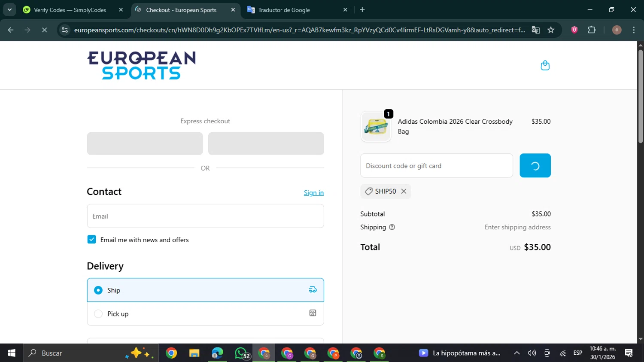Open the Adidas Colombia bag product thumbnail
The width and height of the screenshot is (644, 362).
pyautogui.click(x=376, y=127)
